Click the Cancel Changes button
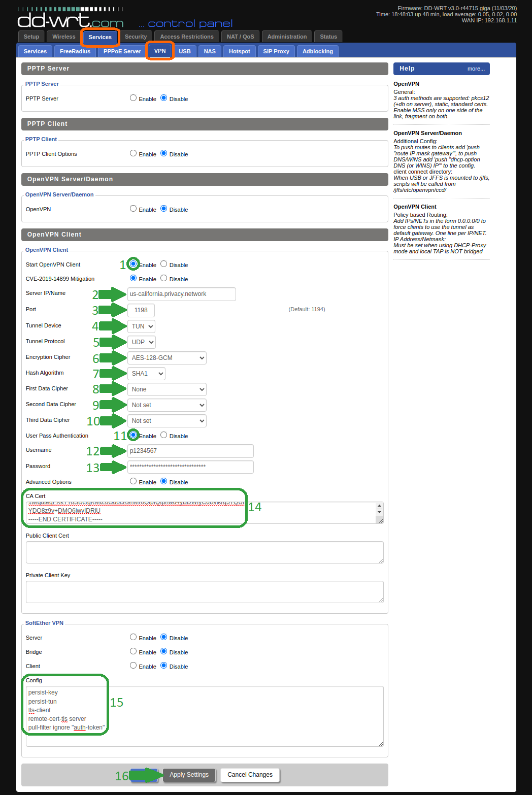 click(x=250, y=775)
